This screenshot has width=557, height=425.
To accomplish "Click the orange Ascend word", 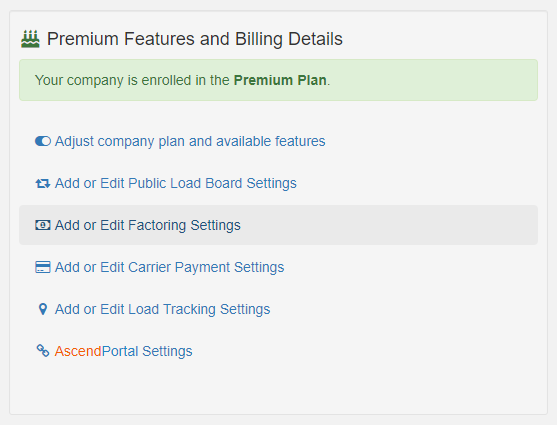I will 78,351.
